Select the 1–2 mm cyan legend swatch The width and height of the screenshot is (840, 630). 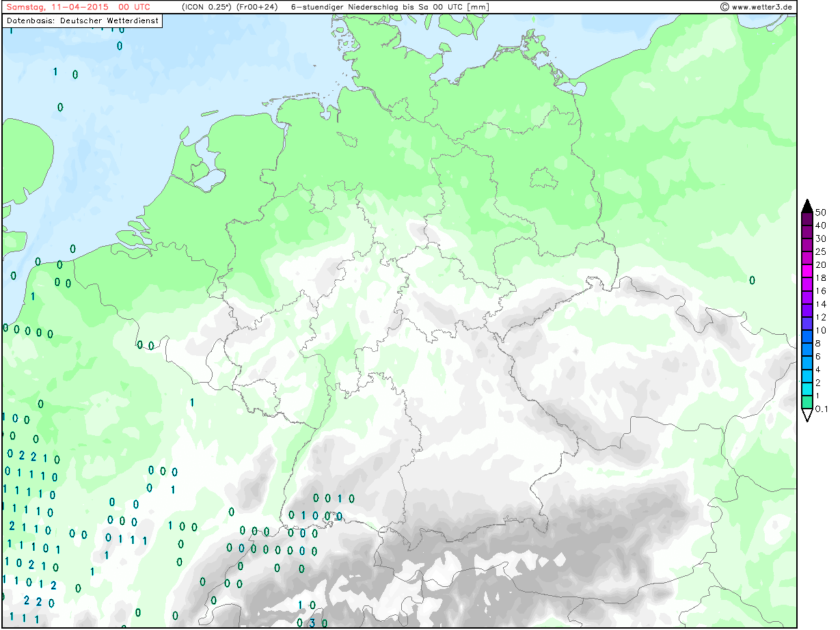[807, 389]
